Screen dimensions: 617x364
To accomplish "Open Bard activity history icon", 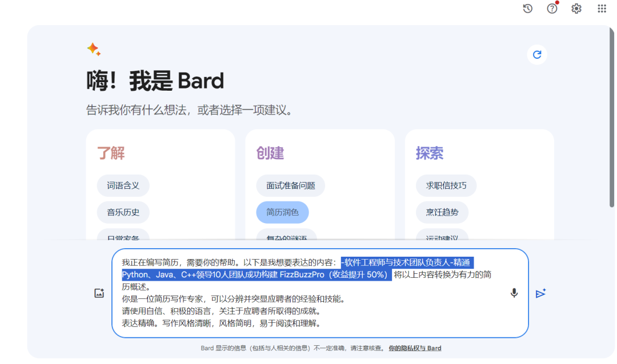I will pos(528,8).
